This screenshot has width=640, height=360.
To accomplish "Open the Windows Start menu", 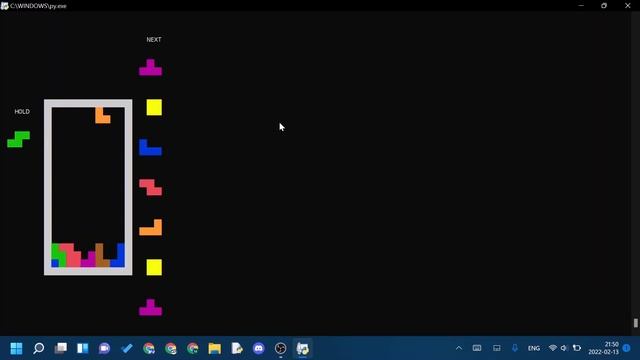I will click(x=16, y=348).
